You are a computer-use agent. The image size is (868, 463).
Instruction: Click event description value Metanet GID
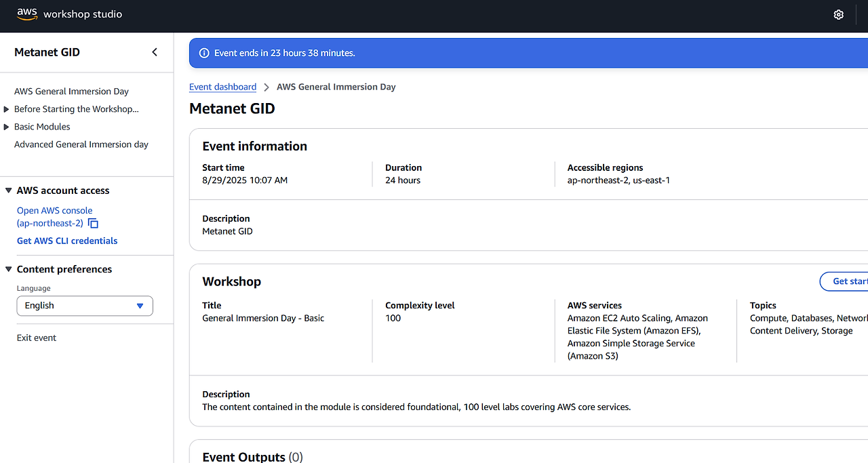(227, 231)
